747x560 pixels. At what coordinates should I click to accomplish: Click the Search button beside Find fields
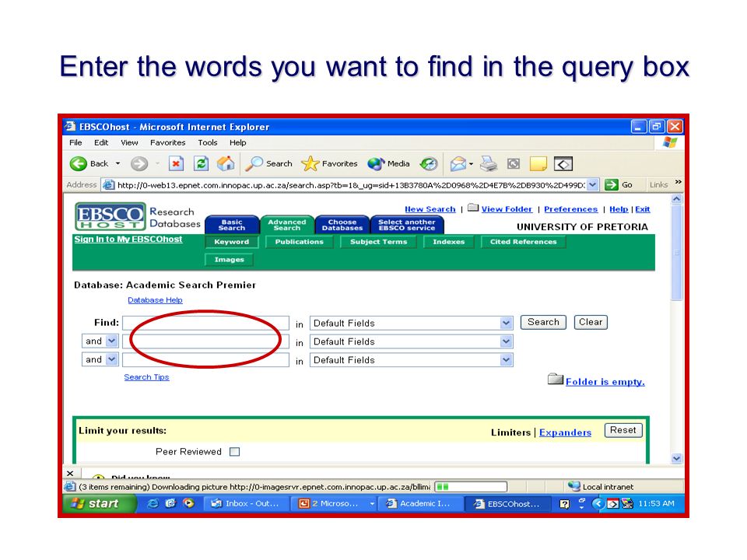(543, 322)
